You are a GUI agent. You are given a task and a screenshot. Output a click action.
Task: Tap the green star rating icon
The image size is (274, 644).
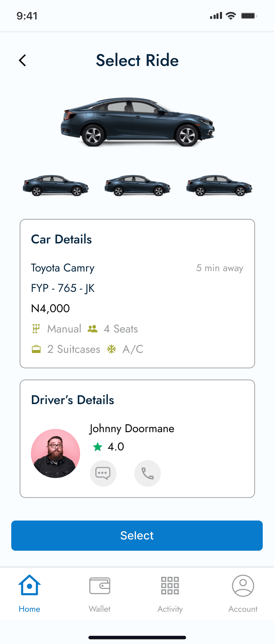(98, 447)
